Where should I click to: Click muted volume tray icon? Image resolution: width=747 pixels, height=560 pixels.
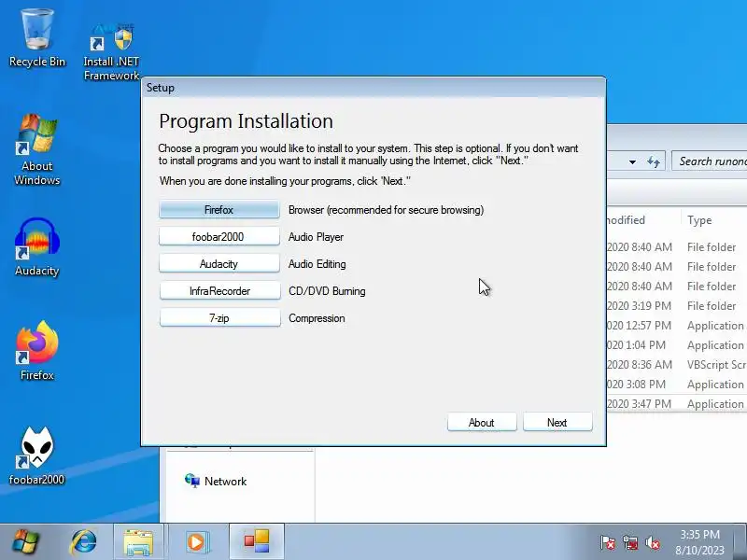pyautogui.click(x=652, y=543)
